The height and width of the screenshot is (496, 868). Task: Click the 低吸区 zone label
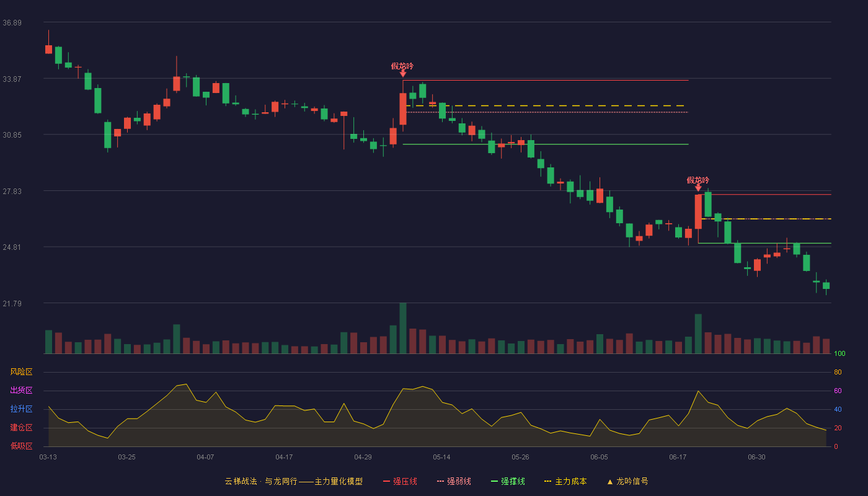(x=21, y=446)
